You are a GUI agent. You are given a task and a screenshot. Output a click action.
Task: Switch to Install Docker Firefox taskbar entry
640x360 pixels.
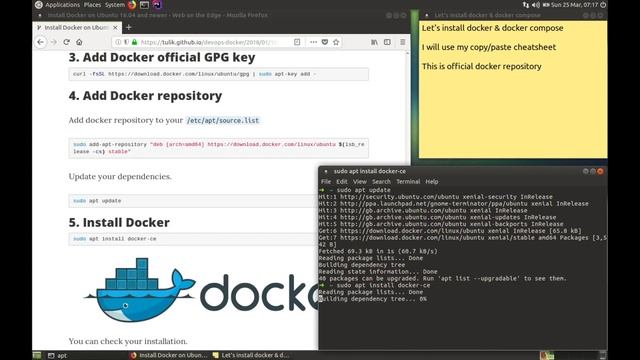click(168, 356)
